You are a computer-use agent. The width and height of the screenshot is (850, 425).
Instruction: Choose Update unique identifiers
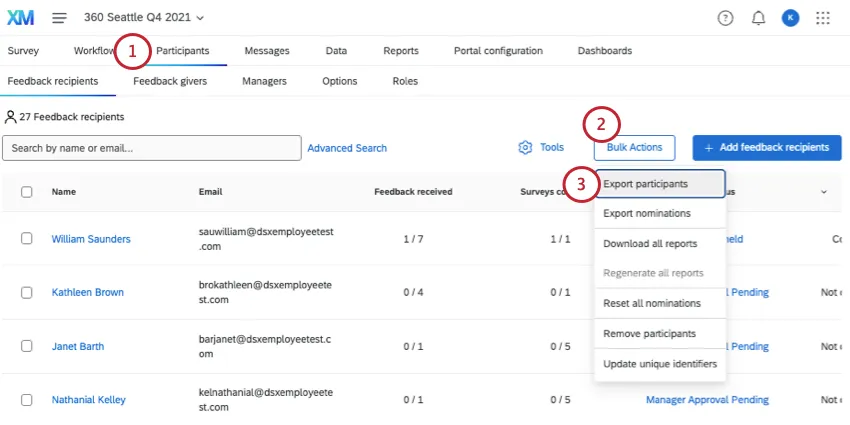[x=660, y=364]
